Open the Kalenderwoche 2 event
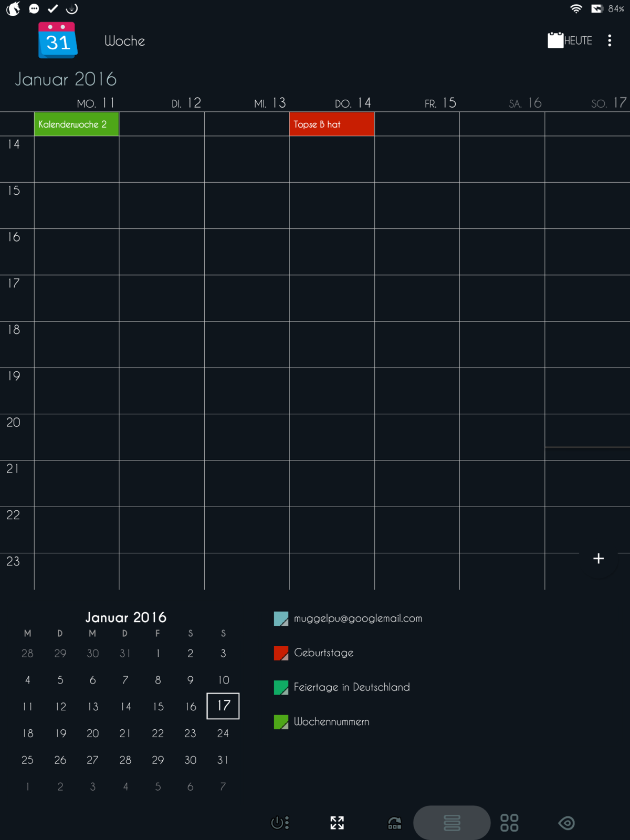 click(x=77, y=124)
